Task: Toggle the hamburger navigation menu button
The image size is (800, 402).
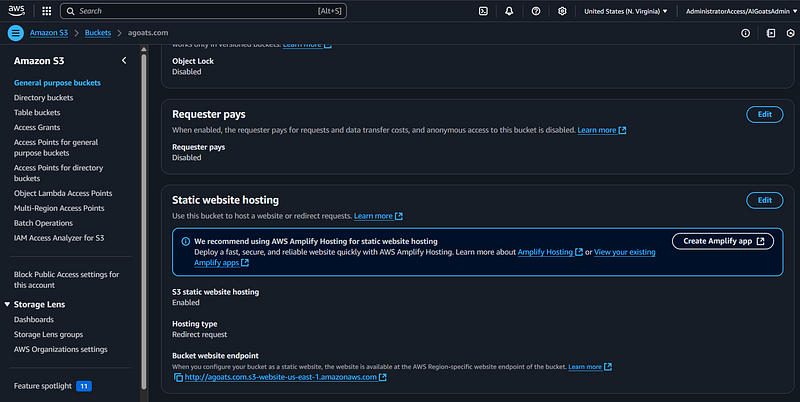Action: coord(15,33)
